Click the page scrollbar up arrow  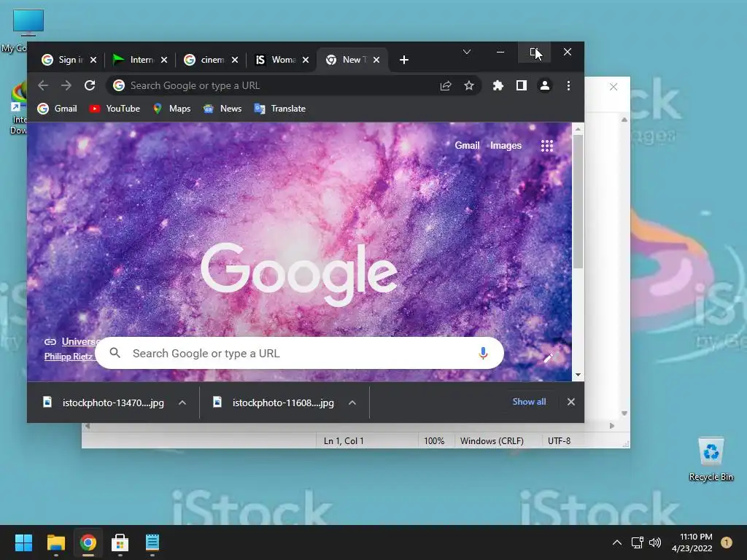(578, 128)
